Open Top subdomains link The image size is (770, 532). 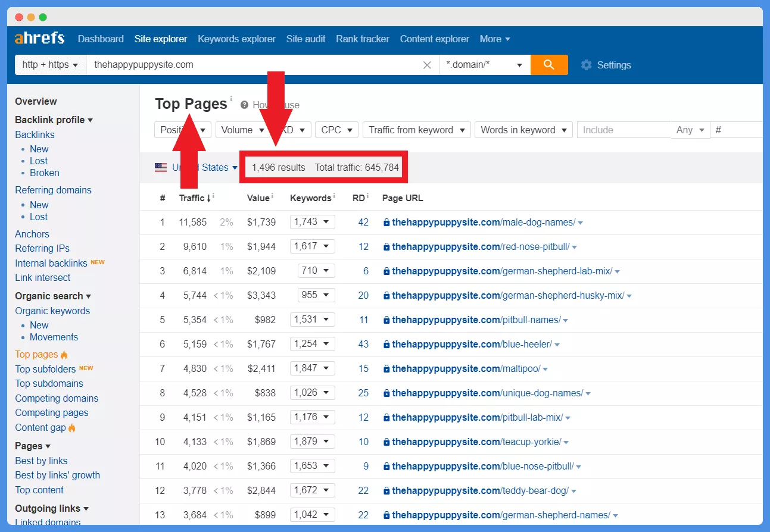pos(49,383)
